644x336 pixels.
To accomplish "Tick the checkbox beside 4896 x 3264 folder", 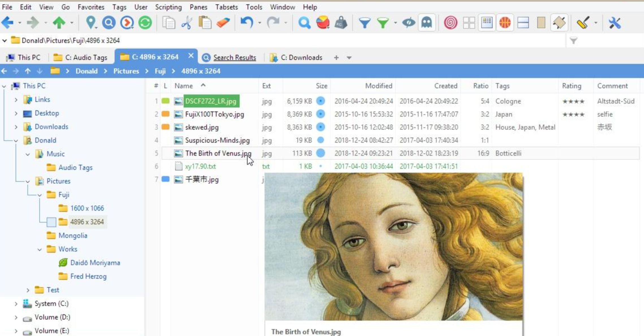I will pyautogui.click(x=51, y=222).
